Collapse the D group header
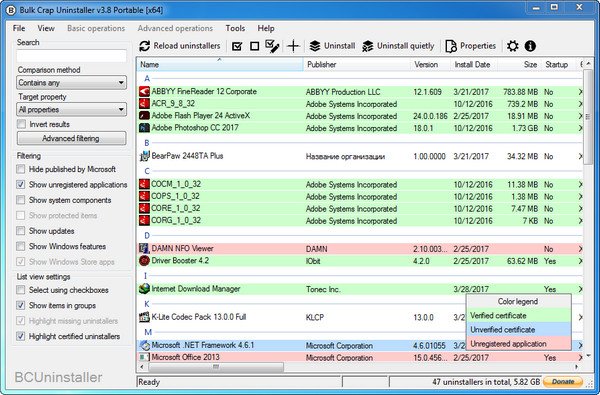Viewport: 600px width, 395px height. click(147, 235)
